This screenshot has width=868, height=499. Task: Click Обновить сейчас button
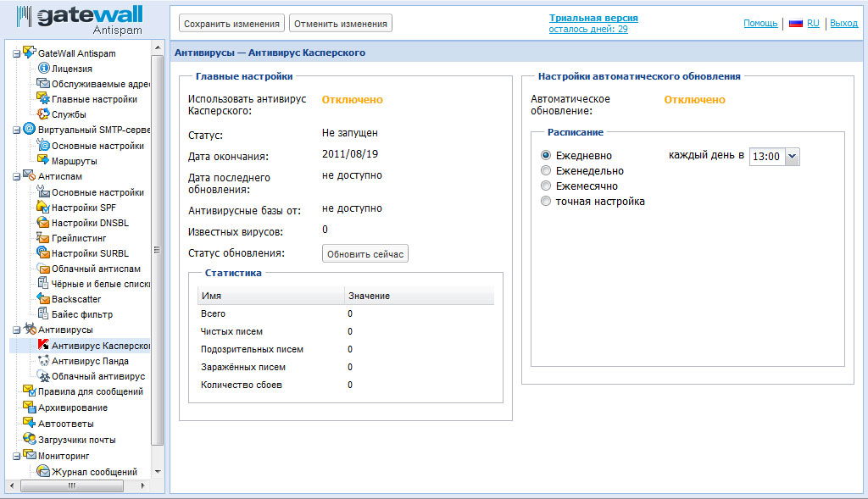pos(364,254)
